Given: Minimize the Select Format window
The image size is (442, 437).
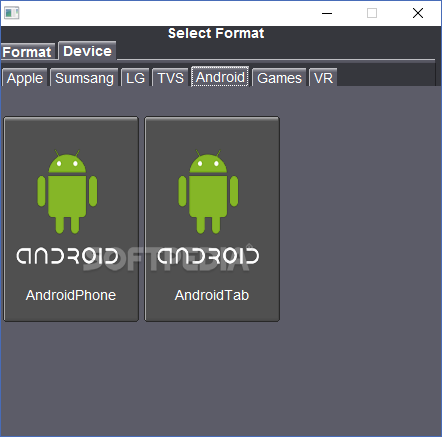Looking at the screenshot, I should [327, 13].
